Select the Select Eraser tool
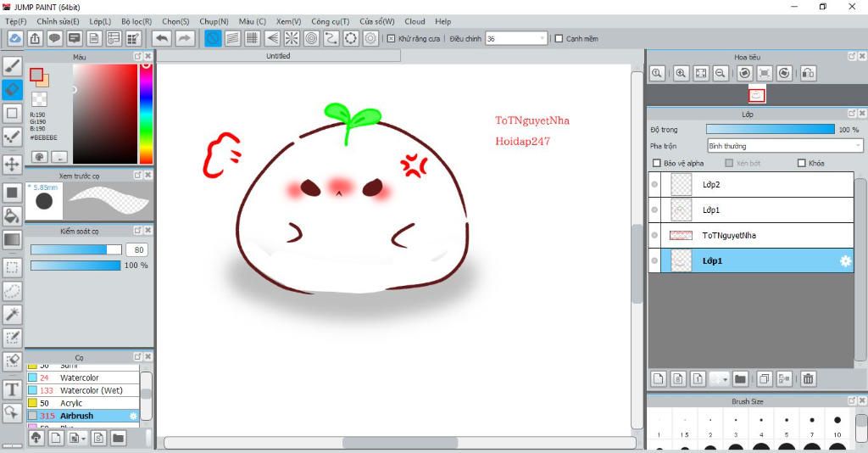 click(12, 361)
